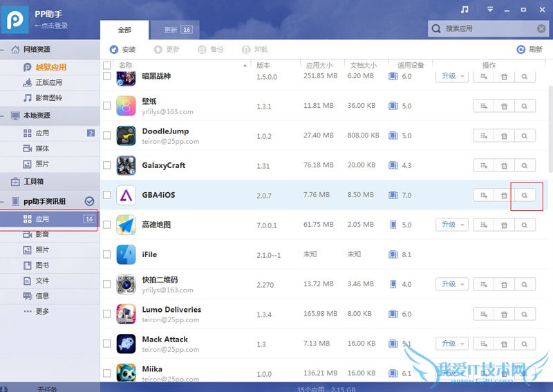Switch to the 更新 16 tab
Image resolution: width=553 pixels, height=392 pixels.
(x=176, y=30)
